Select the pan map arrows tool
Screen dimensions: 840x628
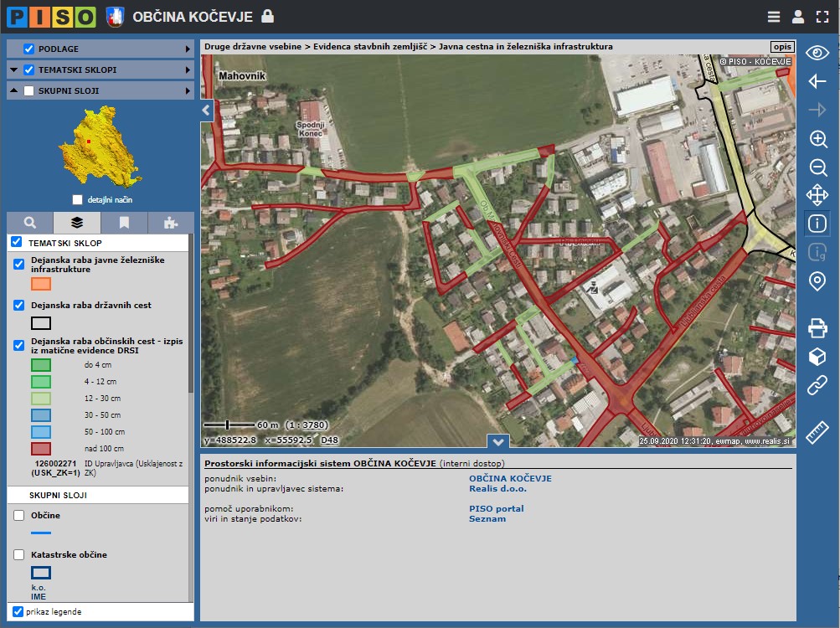coord(817,196)
